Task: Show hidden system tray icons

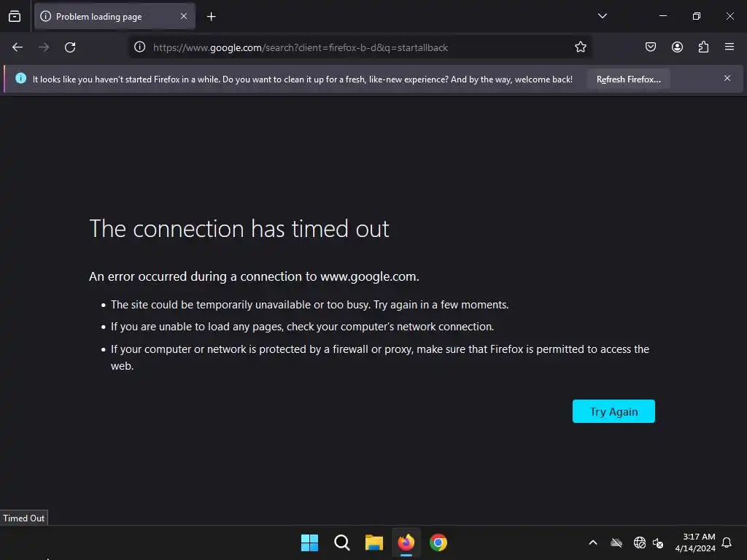Action: coord(593,542)
